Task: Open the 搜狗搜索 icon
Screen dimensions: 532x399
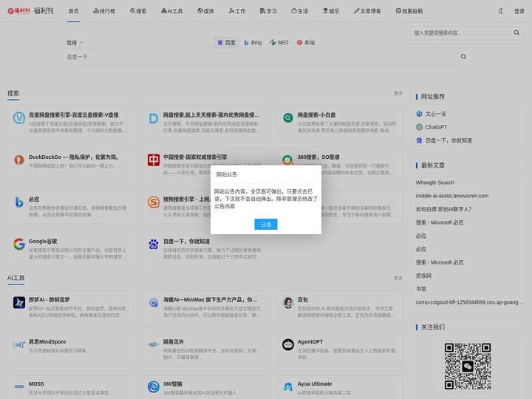Action: [154, 202]
